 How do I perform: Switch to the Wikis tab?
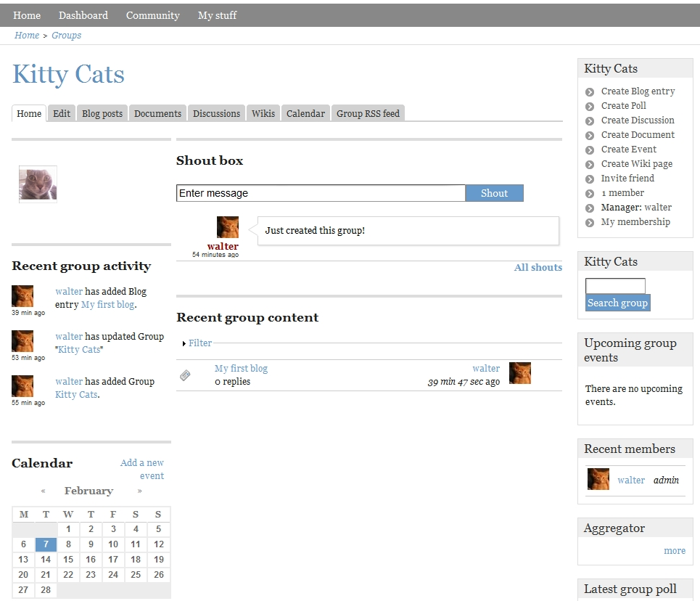[x=263, y=113]
